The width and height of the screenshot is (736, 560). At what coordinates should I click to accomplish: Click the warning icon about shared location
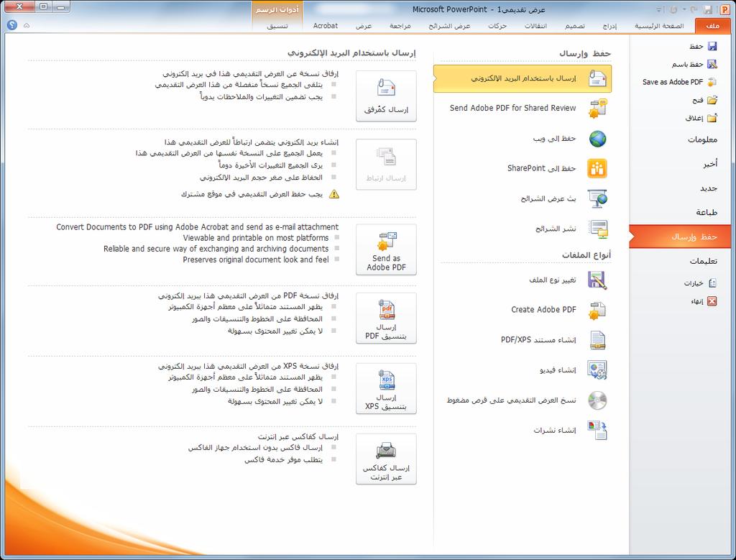coord(333,194)
